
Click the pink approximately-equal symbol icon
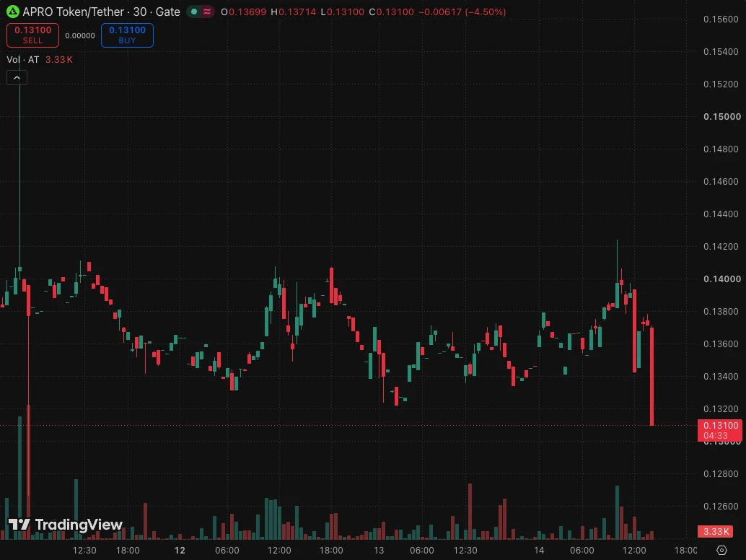tap(207, 12)
